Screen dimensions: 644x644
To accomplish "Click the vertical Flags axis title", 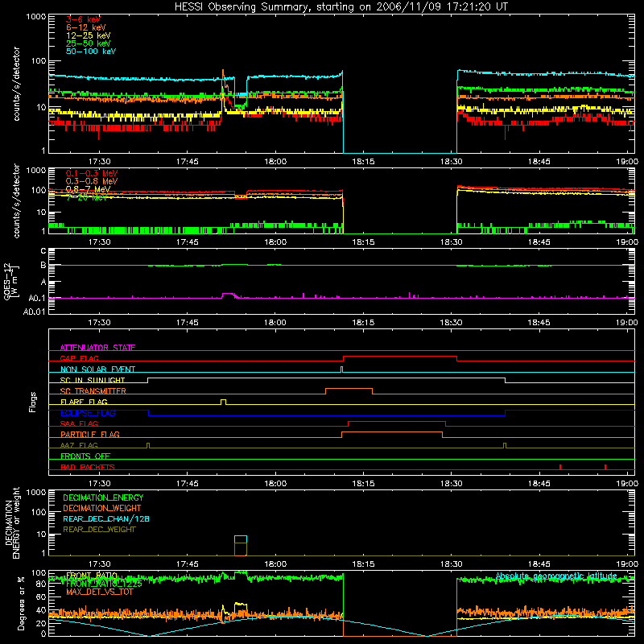I will coord(33,402).
